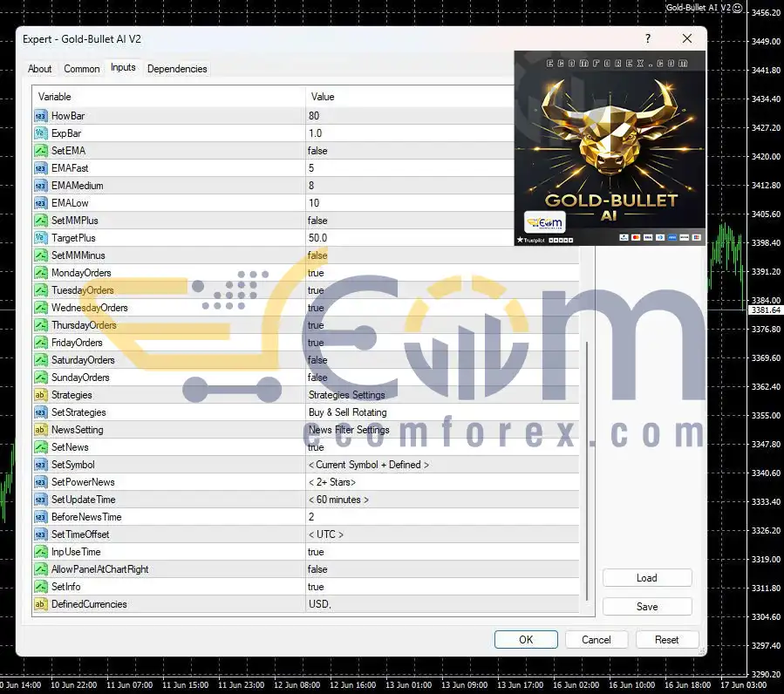Edit the EMALow value 10
The image size is (784, 694).
point(313,203)
